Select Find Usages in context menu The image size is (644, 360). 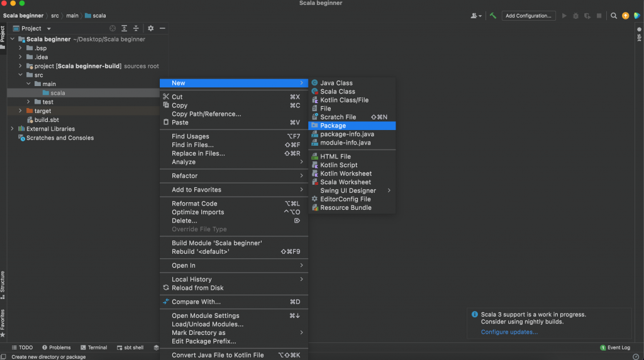click(234, 136)
